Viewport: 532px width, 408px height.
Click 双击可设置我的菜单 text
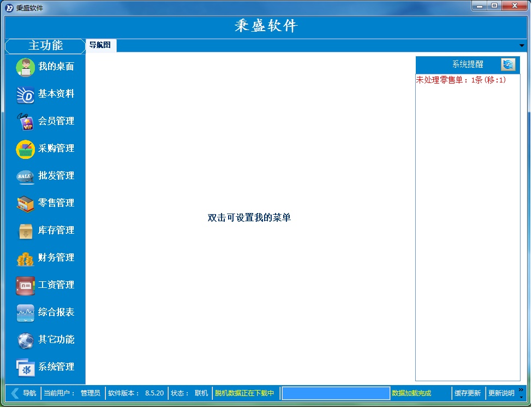point(249,218)
